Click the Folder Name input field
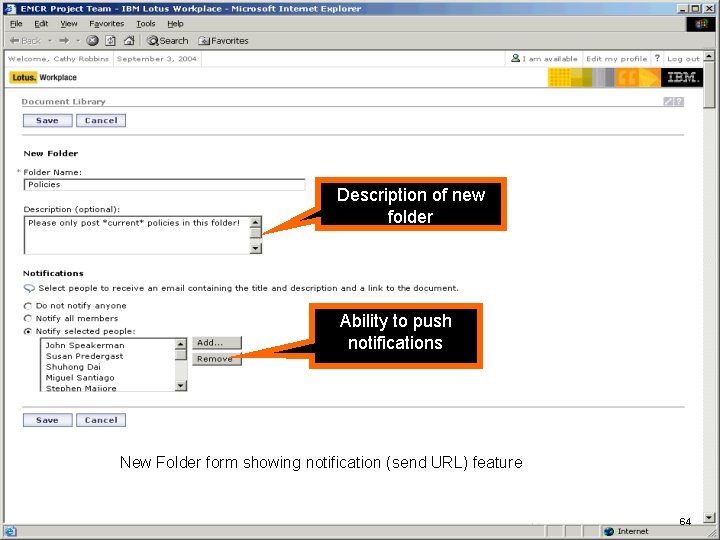Image resolution: width=720 pixels, height=540 pixels. point(164,185)
